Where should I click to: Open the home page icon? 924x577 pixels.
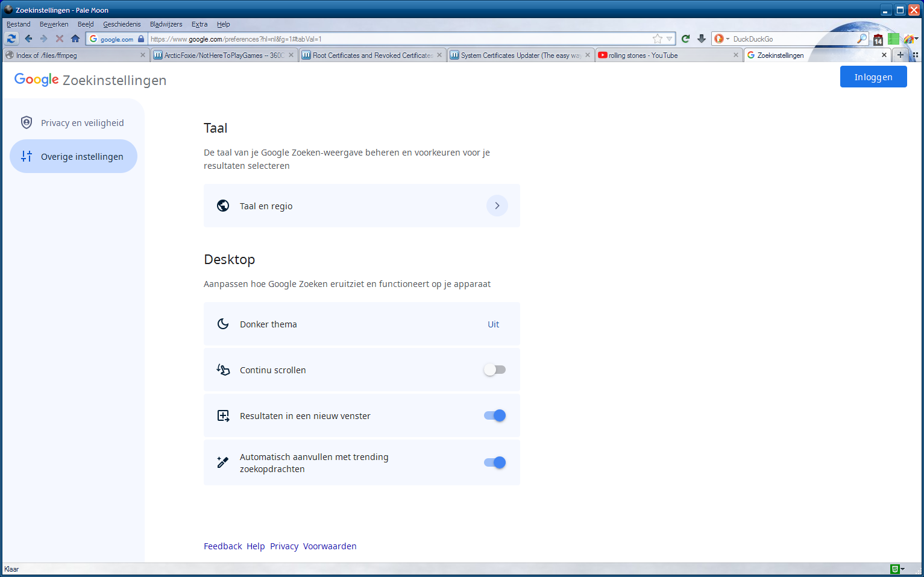pos(75,39)
